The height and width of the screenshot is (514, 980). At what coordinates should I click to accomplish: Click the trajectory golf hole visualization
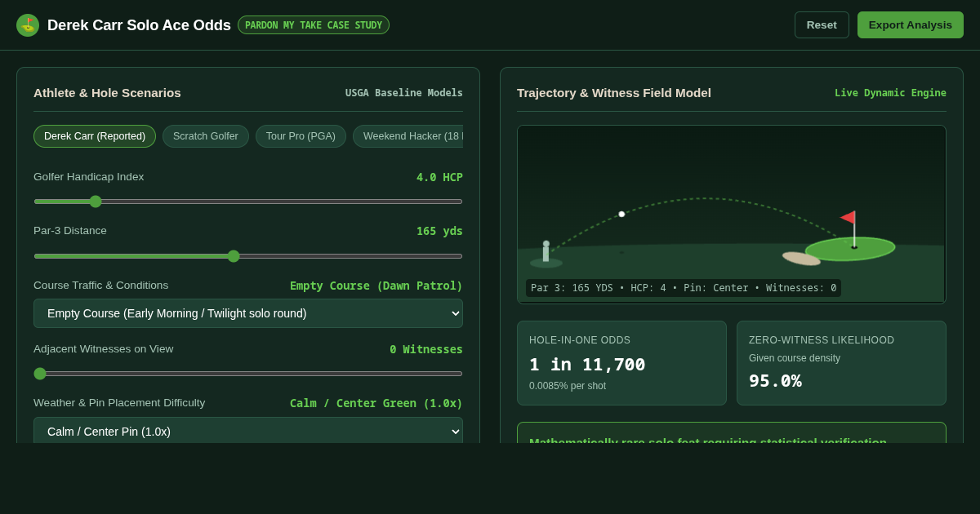(x=732, y=215)
